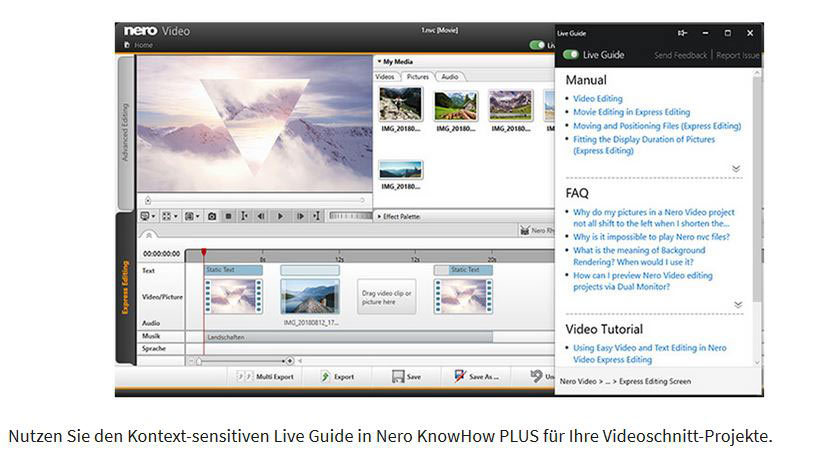The width and height of the screenshot is (823, 467).
Task: Open the preview monitor output dropdown
Action: (x=148, y=216)
